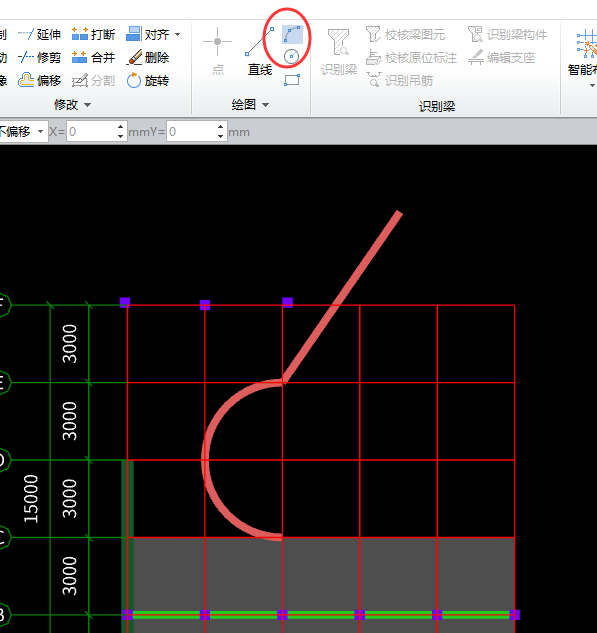This screenshot has width=597, height=633.
Task: Click the X offset input field
Action: (92, 132)
